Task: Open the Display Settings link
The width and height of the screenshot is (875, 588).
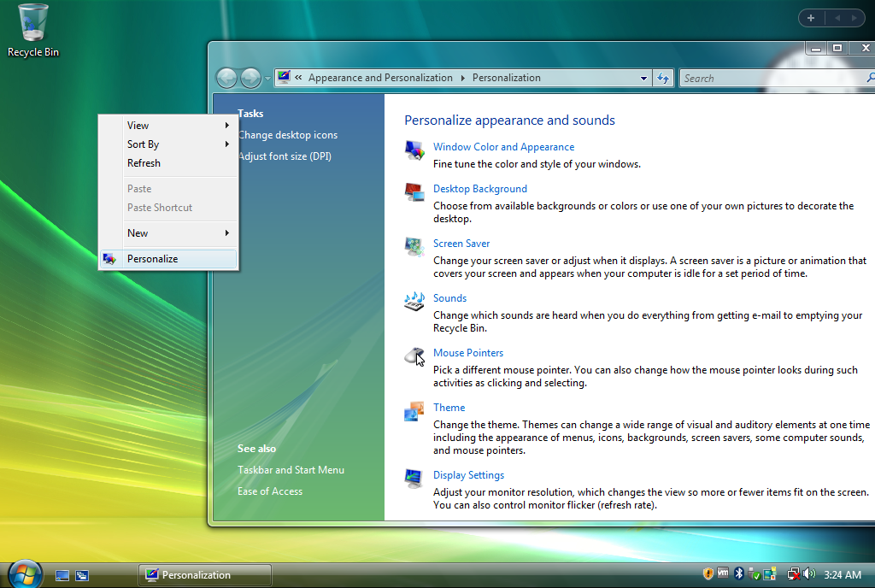Action: click(469, 474)
